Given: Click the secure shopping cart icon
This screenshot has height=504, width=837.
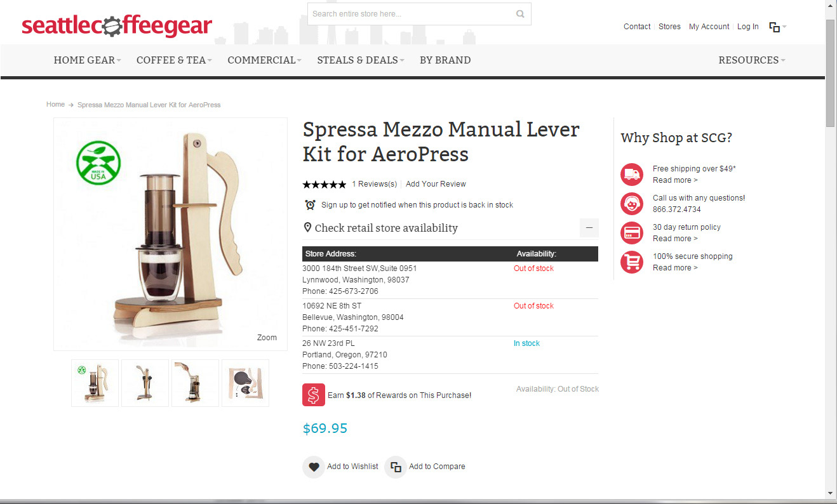Looking at the screenshot, I should point(632,262).
